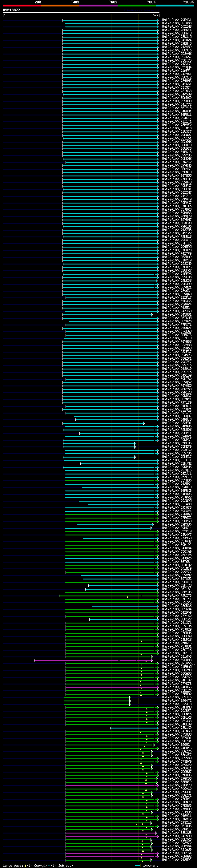The height and width of the screenshot is (868, 197).
Task: Select hit label UniRef100_B9GU24
Action: pyautogui.click(x=177, y=745)
